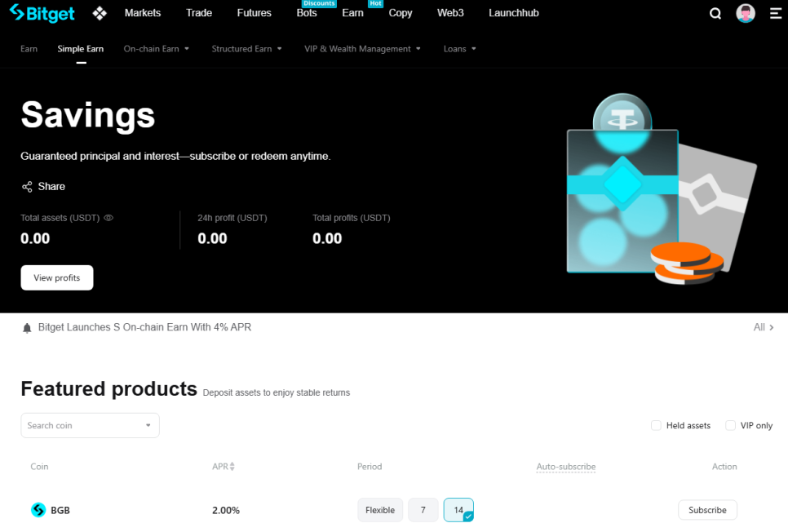
Task: Expand the Loans dropdown
Action: click(x=460, y=49)
